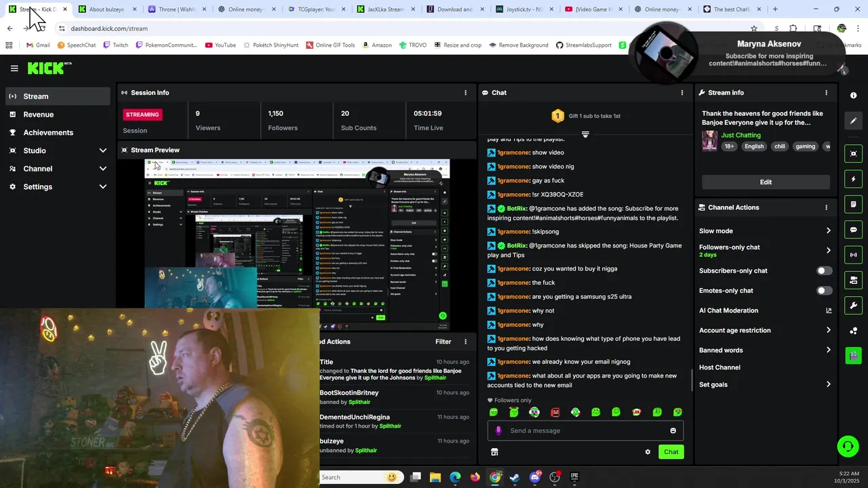868x488 pixels.
Task: Switch to the About bulzeye browser tab
Action: tap(106, 9)
